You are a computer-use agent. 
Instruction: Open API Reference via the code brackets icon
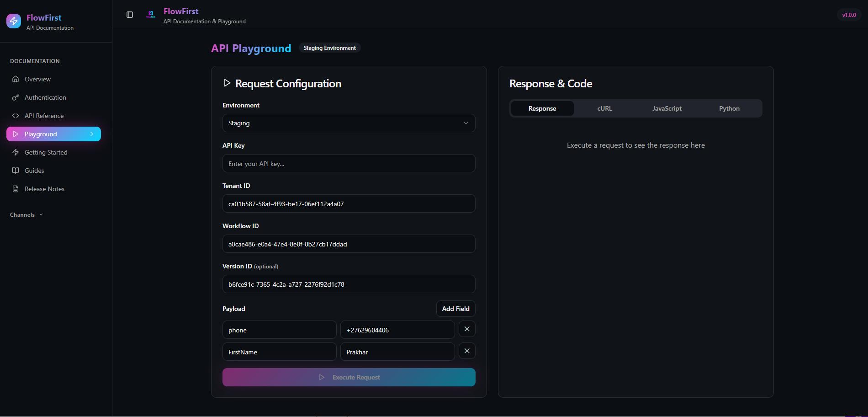click(x=16, y=115)
